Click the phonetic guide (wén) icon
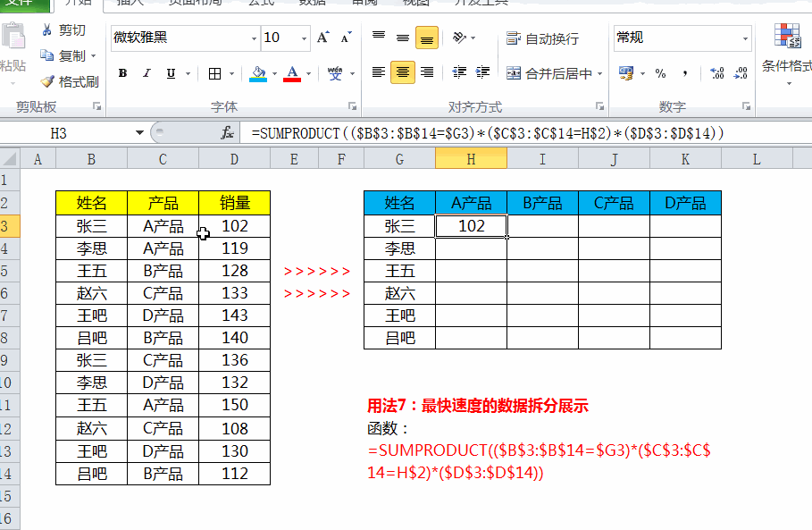Screen dimensions: 812x530 click(335, 73)
